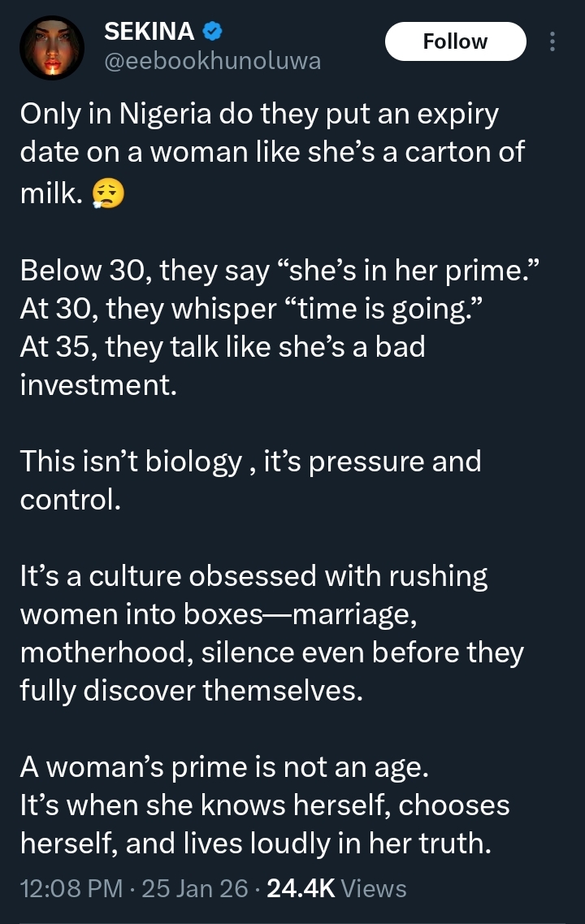The width and height of the screenshot is (585, 924).
Task: Open the @eebookhunoluwa handle link
Action: [x=213, y=60]
